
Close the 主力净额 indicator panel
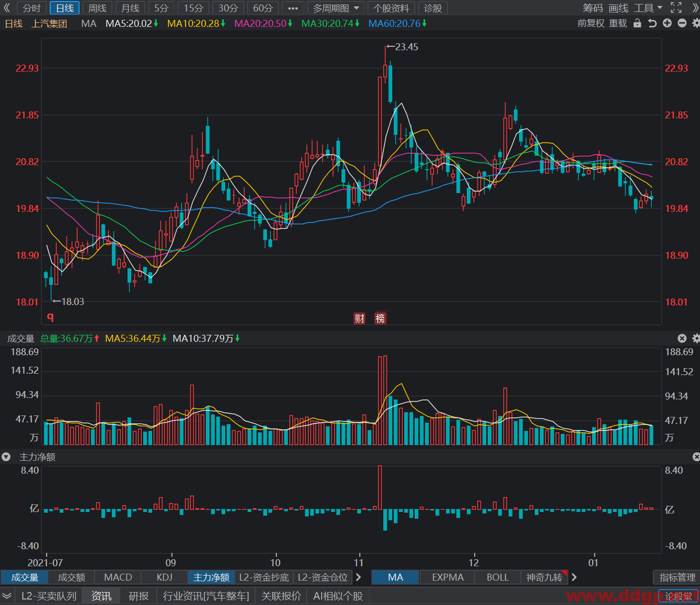point(696,457)
